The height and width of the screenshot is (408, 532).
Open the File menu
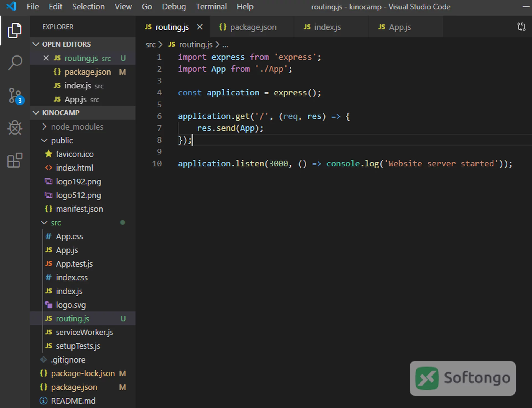tap(33, 6)
